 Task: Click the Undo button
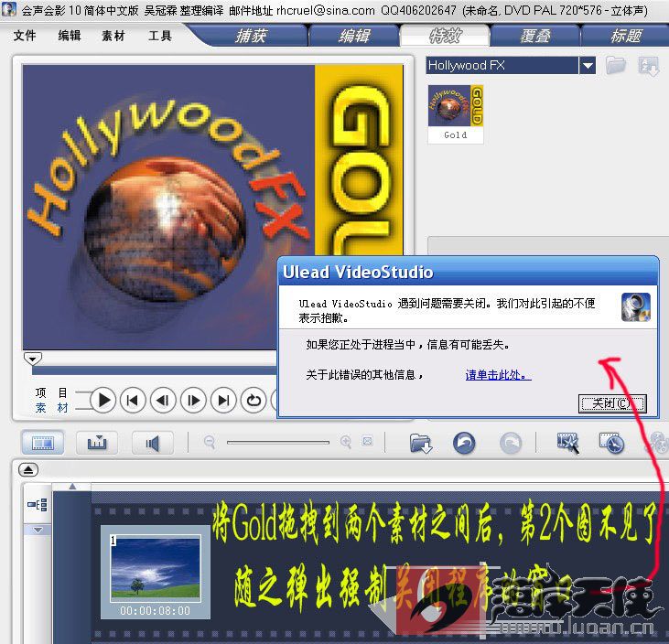coord(464,443)
